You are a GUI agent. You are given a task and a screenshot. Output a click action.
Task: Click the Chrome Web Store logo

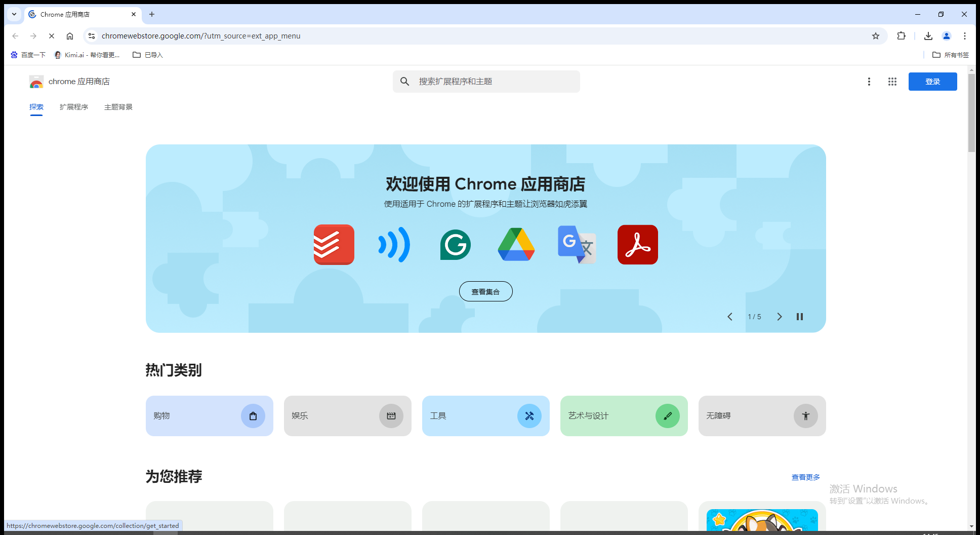point(36,82)
